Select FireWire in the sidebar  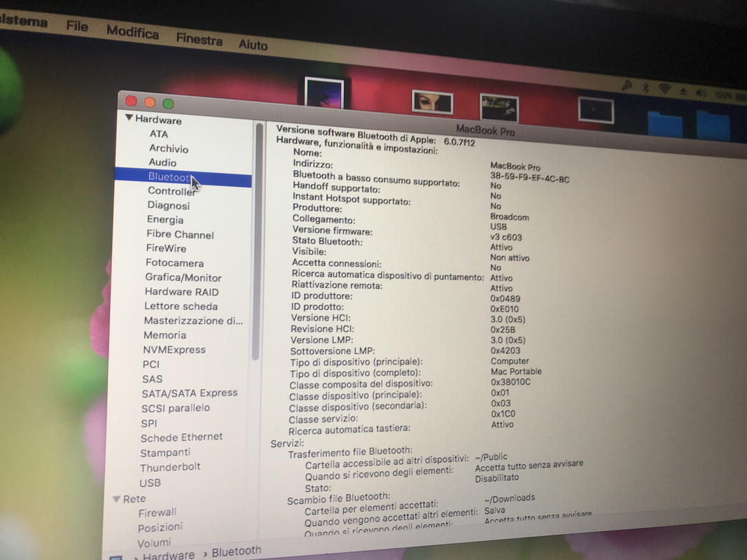coord(166,248)
